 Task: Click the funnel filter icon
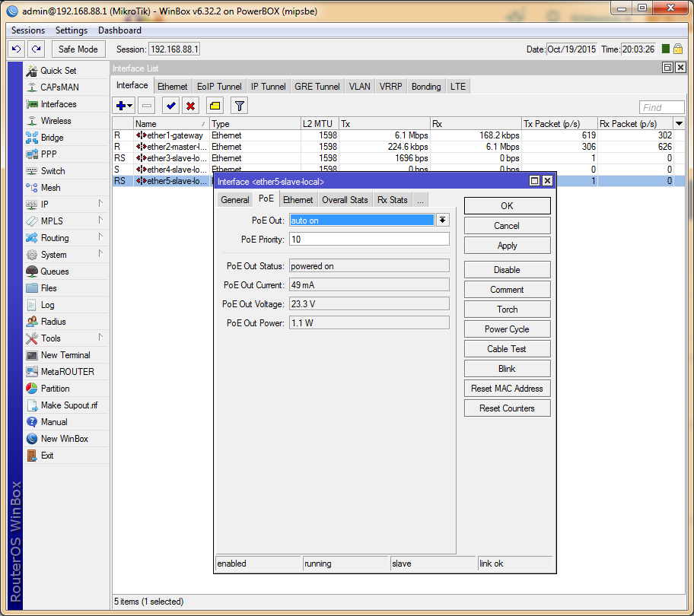(239, 106)
